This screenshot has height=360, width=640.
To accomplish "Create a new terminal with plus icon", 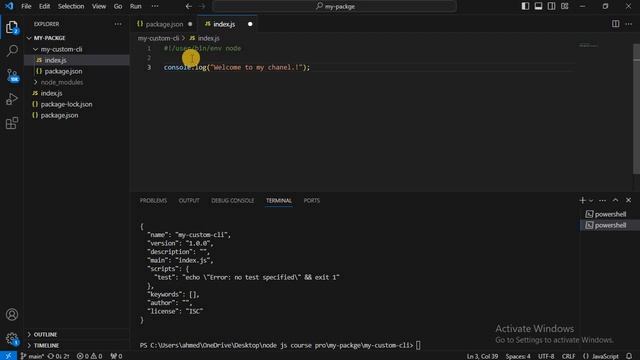I will (x=582, y=200).
